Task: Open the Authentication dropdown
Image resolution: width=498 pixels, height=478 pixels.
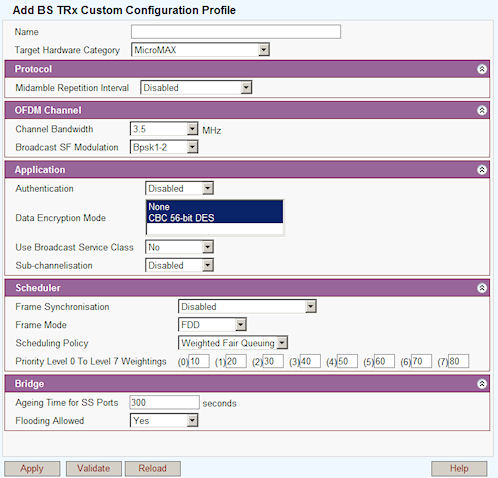Action: [179, 188]
